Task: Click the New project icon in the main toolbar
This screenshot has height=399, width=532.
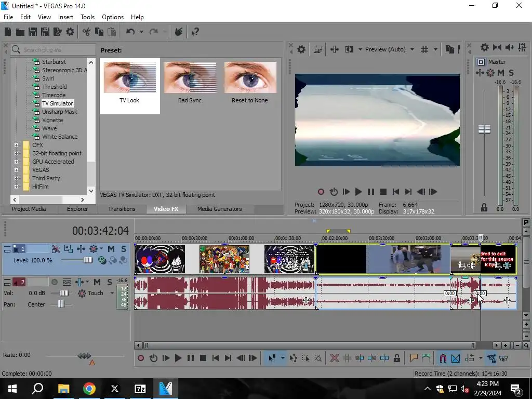Action: click(x=8, y=32)
